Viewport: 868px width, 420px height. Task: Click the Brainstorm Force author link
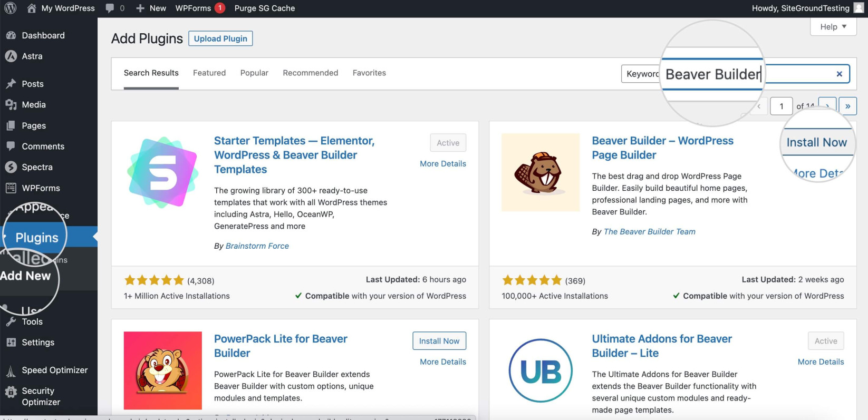click(257, 246)
